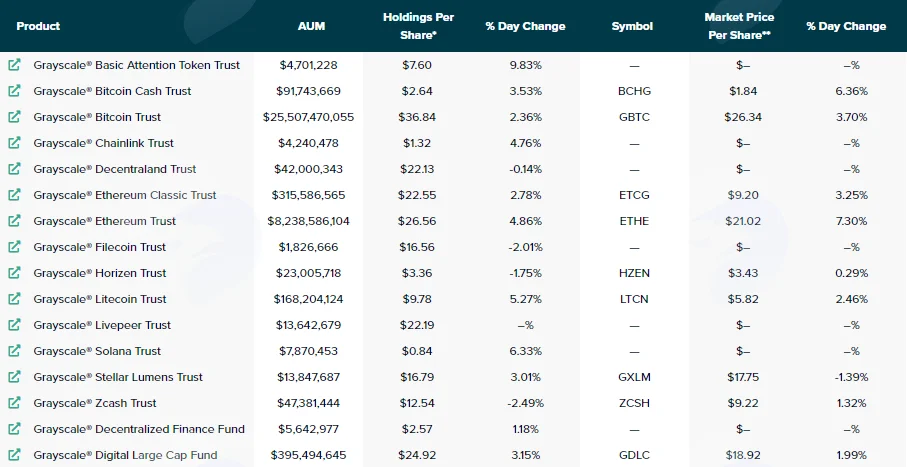Open Grayscale Livepeer Trust product name
The width and height of the screenshot is (907, 467).
point(102,325)
